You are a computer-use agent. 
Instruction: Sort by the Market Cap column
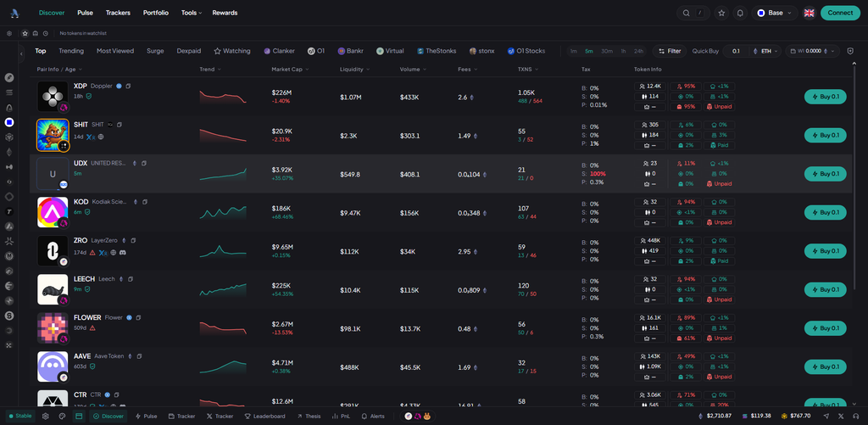coord(290,70)
